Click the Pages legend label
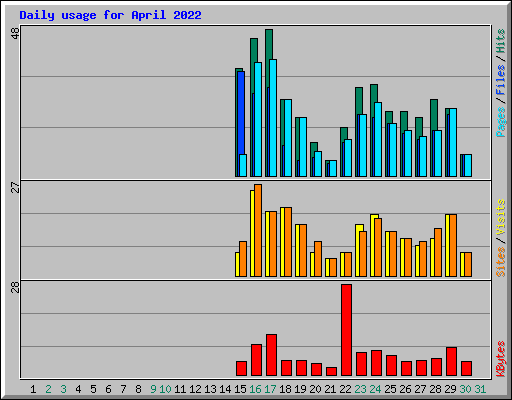Image resolution: width=512 pixels, height=400 pixels. coord(500,122)
